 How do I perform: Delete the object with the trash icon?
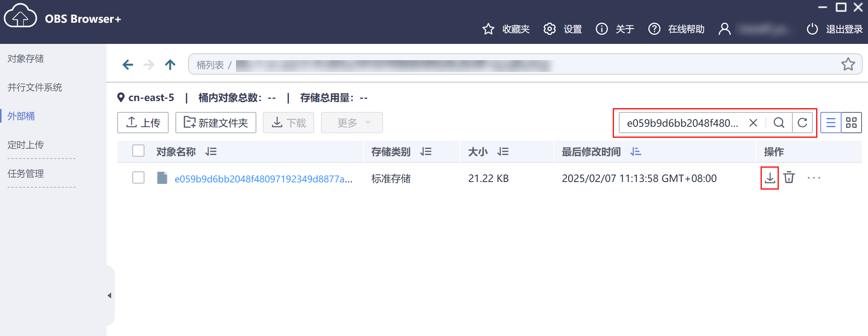[x=789, y=178]
